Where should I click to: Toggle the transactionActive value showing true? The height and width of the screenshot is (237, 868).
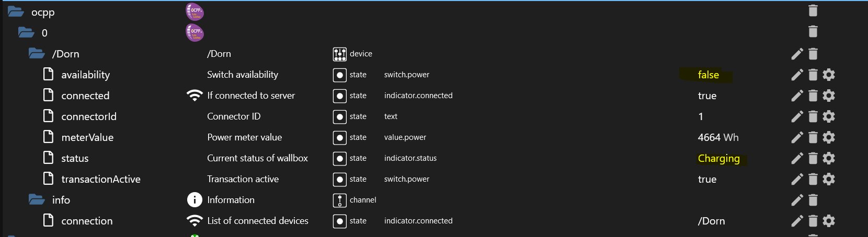[707, 179]
